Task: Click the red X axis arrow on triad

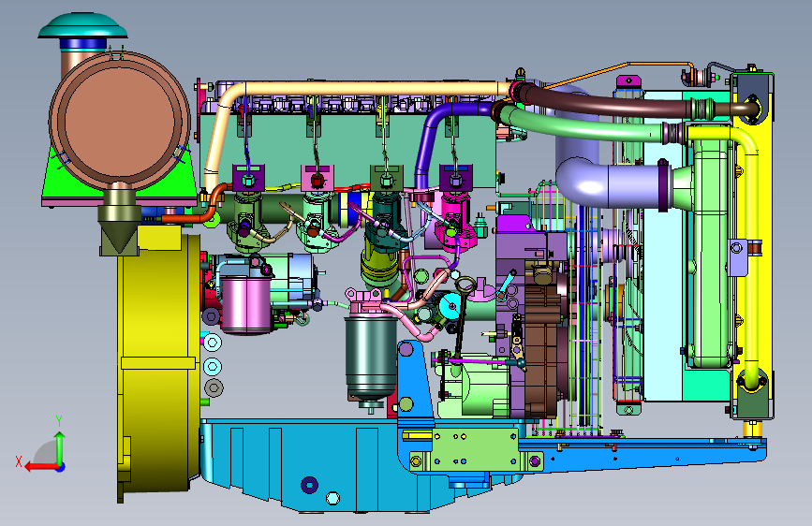Action: click(40, 467)
